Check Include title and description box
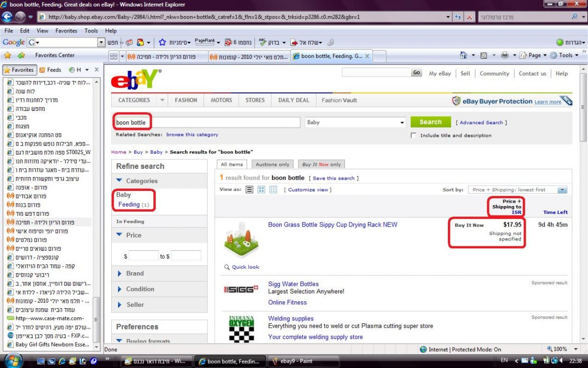The width and height of the screenshot is (588, 368). point(414,135)
